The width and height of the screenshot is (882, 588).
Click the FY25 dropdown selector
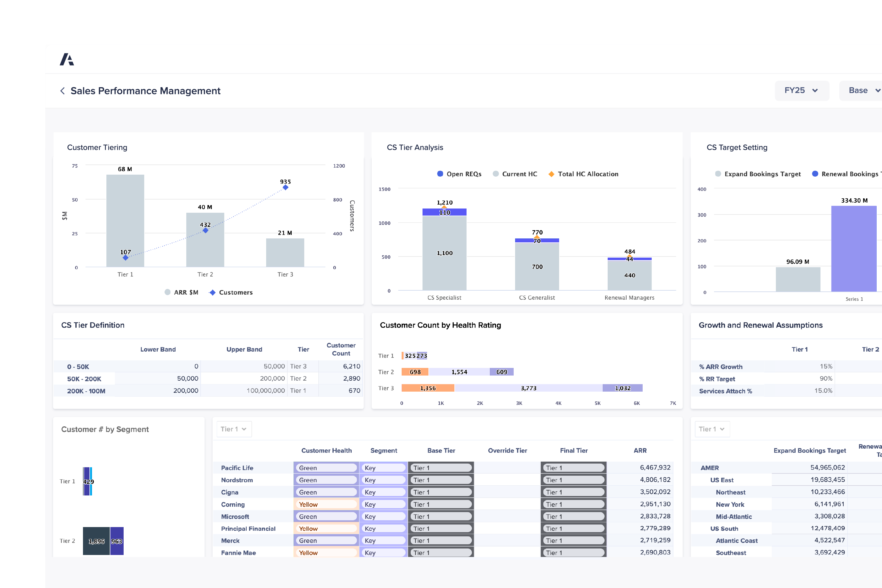799,91
